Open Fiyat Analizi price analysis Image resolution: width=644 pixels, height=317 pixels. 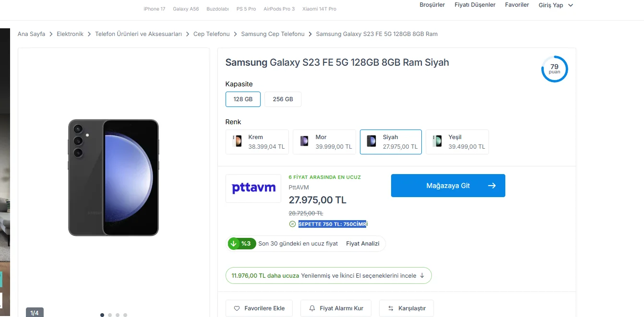pyautogui.click(x=363, y=244)
